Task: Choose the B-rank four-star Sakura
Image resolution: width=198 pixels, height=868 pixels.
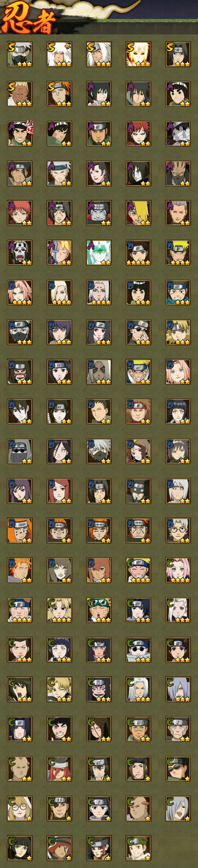Action: point(20,292)
